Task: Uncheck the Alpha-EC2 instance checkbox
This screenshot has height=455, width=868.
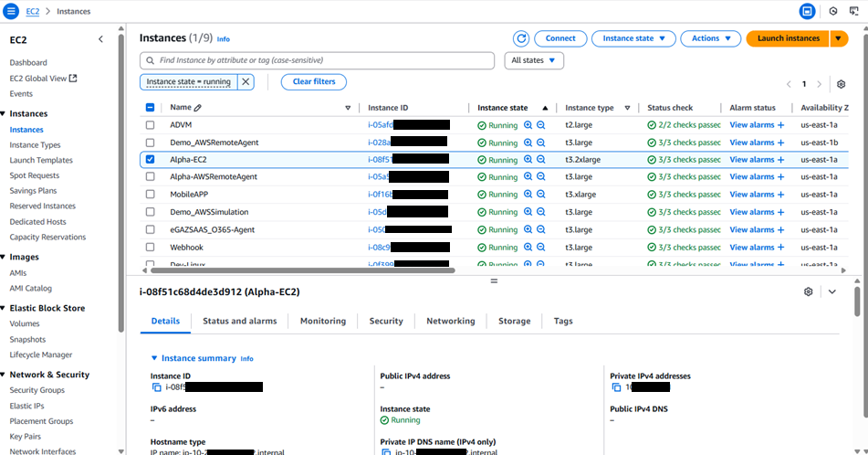Action: (x=151, y=159)
